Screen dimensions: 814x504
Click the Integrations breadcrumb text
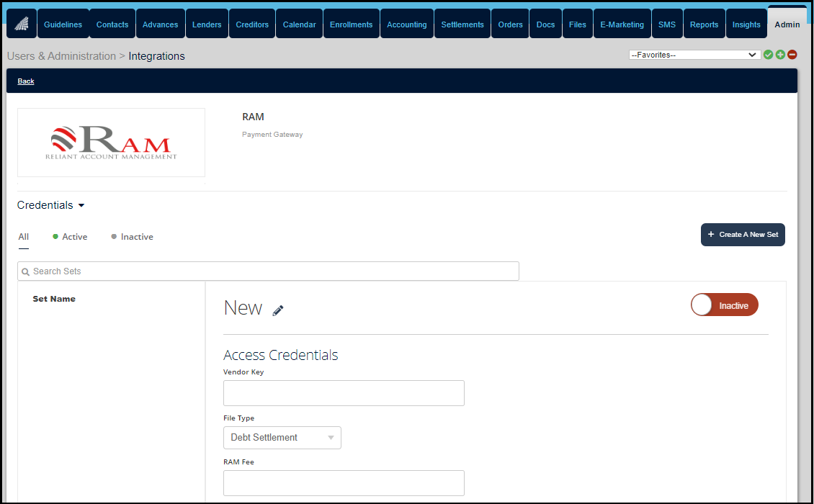pos(157,56)
